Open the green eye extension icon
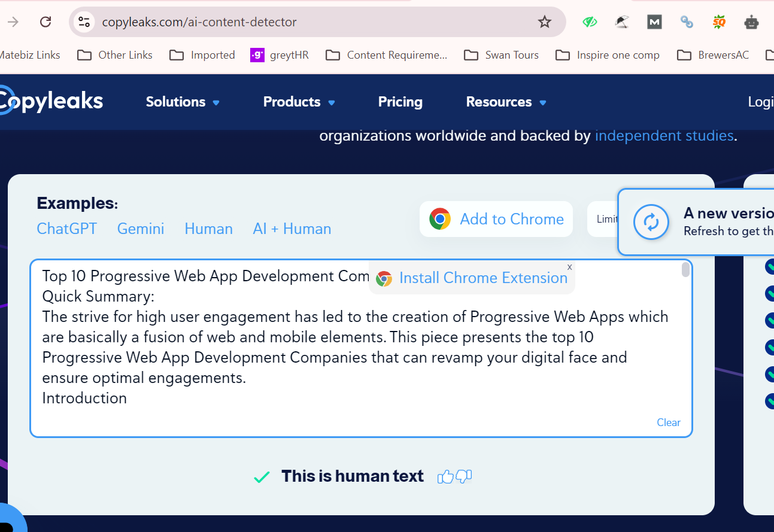 [590, 22]
